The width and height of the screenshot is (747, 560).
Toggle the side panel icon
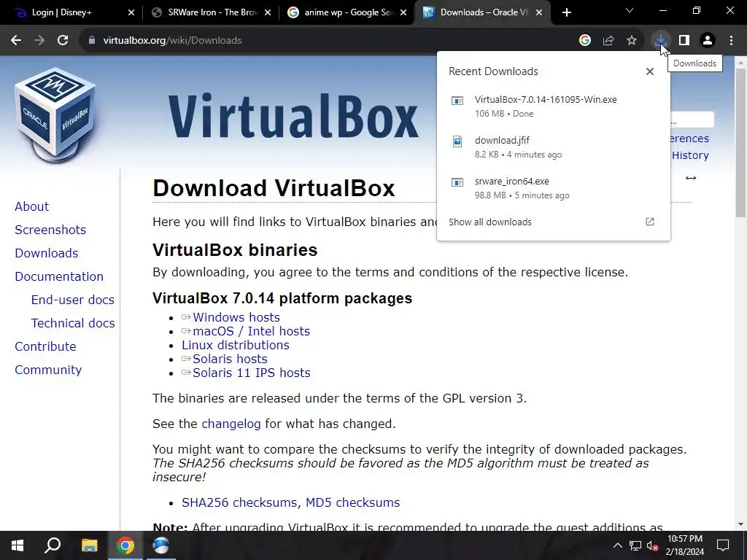684,41
